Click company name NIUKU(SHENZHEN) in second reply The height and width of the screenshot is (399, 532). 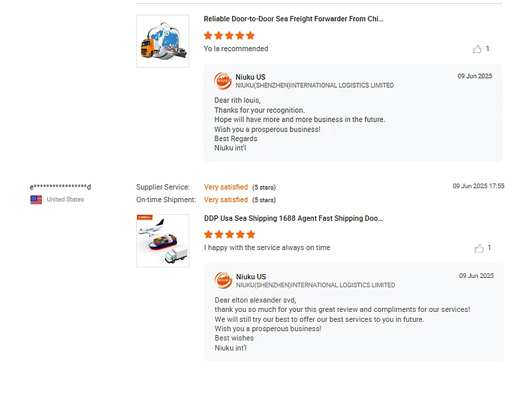coord(315,285)
